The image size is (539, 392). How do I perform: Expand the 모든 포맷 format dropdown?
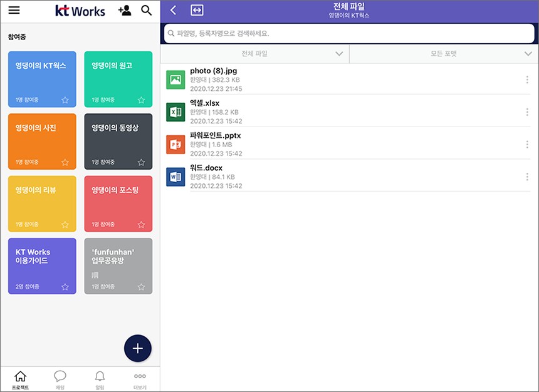pyautogui.click(x=444, y=54)
